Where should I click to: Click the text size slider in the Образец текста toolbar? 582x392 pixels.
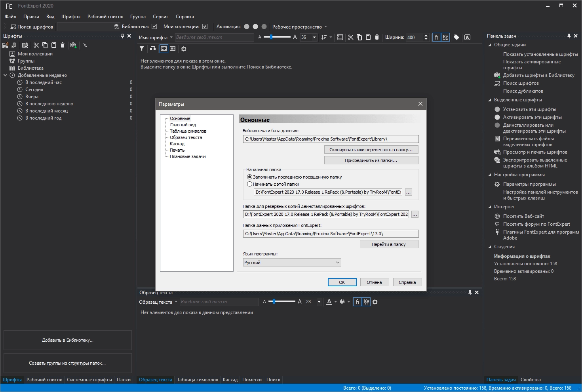(x=281, y=301)
